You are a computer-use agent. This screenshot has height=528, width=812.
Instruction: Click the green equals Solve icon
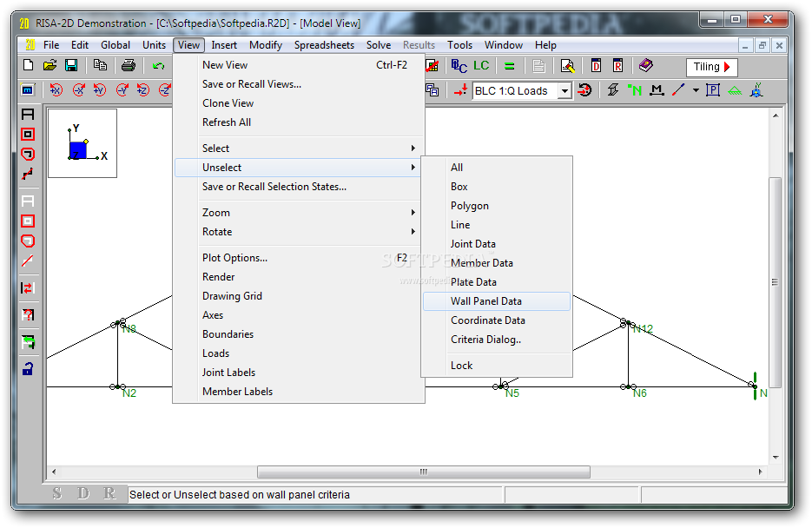point(510,66)
